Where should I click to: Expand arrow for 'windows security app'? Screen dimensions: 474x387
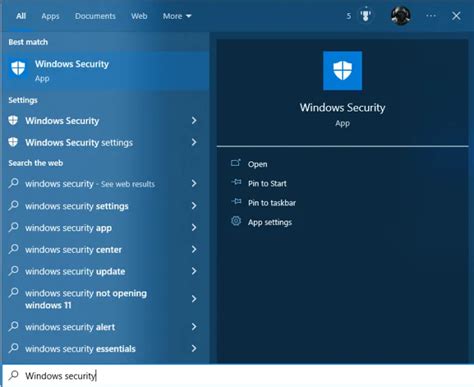click(x=194, y=228)
